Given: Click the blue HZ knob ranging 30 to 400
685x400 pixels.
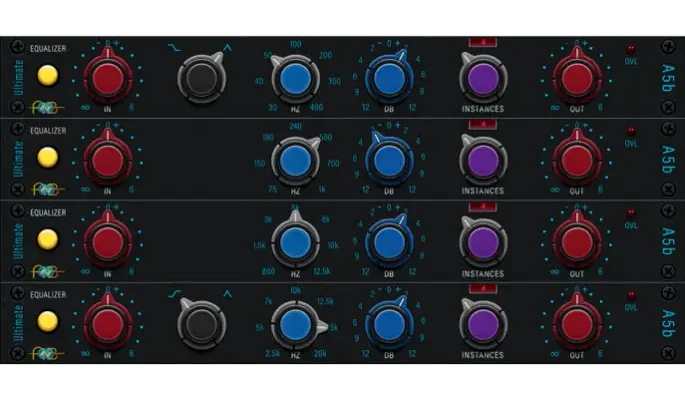Looking at the screenshot, I should tap(295, 79).
